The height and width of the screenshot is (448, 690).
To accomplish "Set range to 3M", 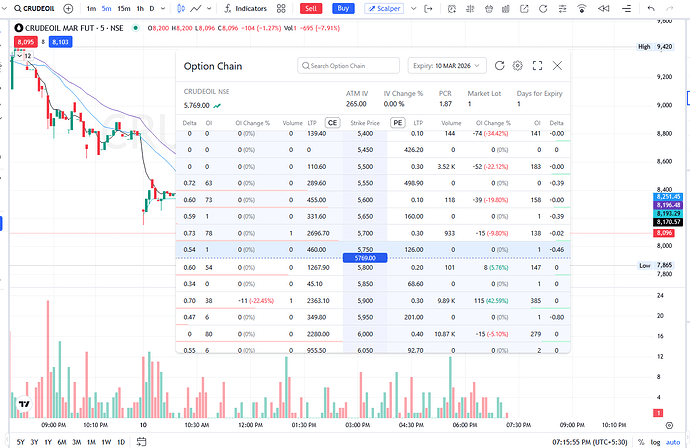I will click(x=77, y=442).
